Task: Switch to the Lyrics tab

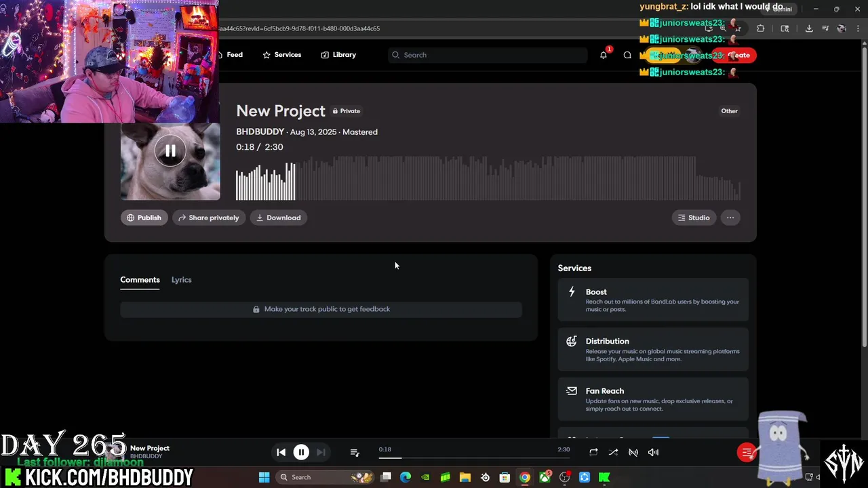Action: click(181, 280)
